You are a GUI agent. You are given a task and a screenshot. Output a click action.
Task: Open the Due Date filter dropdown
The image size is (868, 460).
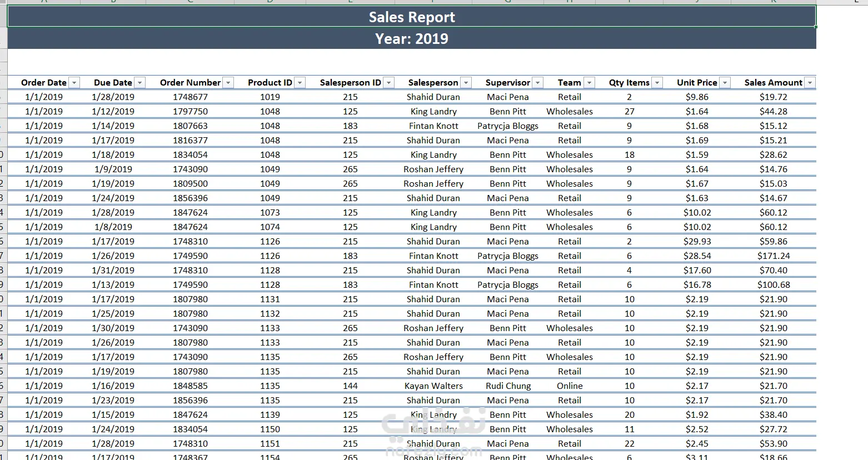coord(139,83)
